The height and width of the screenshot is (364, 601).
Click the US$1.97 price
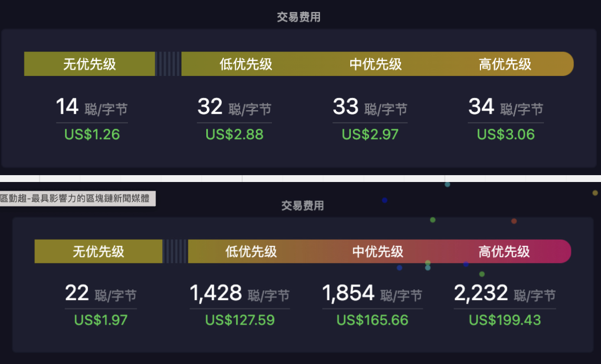coord(101,320)
